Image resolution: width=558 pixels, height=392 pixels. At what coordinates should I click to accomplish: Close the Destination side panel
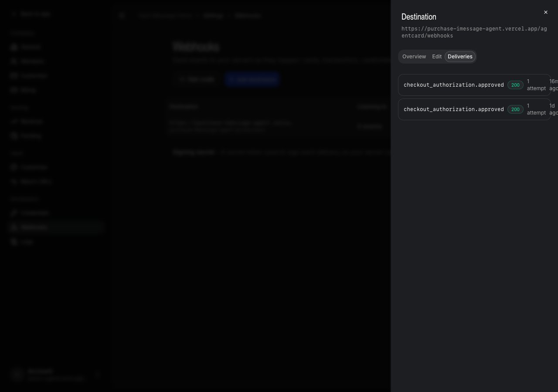[546, 12]
